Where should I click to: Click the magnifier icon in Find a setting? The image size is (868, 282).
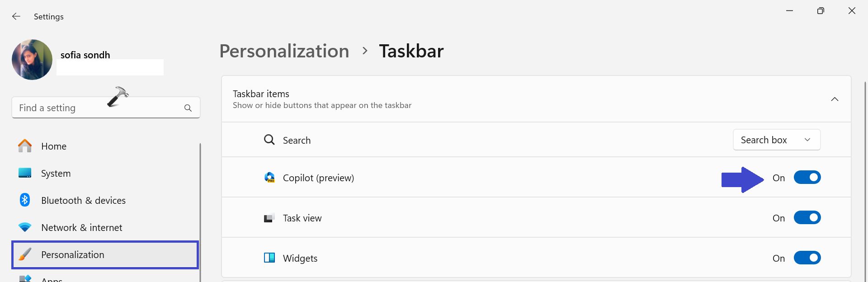[x=188, y=108]
